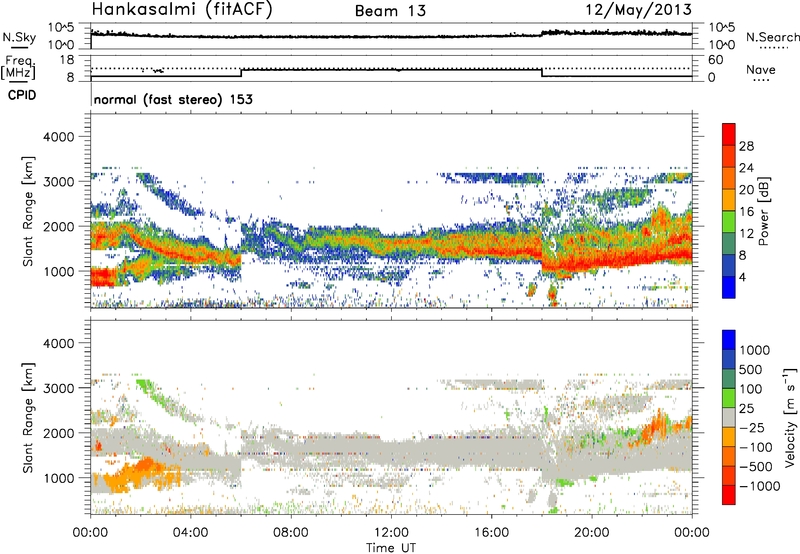Click the velocity range-time plot
The height and width of the screenshot is (554, 800).
[x=391, y=417]
